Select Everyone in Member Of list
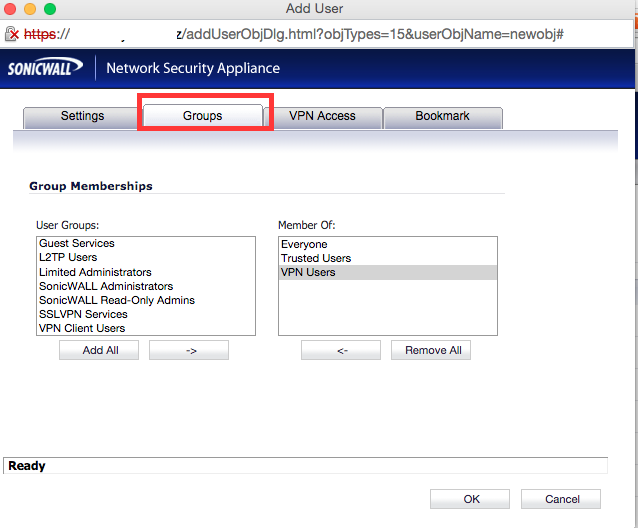This screenshot has width=638, height=528. pyautogui.click(x=388, y=244)
